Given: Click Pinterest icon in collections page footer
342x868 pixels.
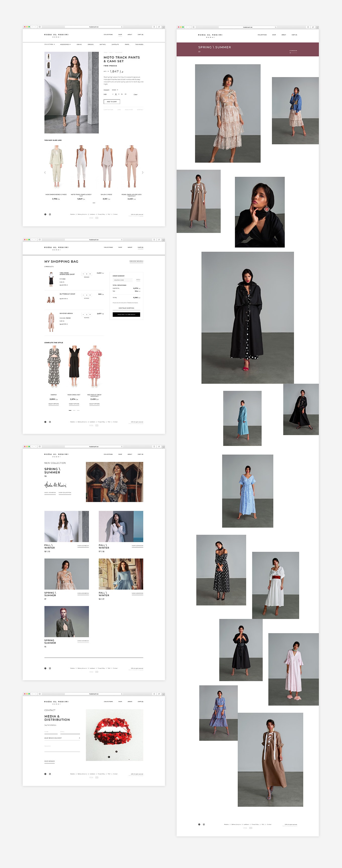Looking at the screenshot, I should pyautogui.click(x=46, y=668).
